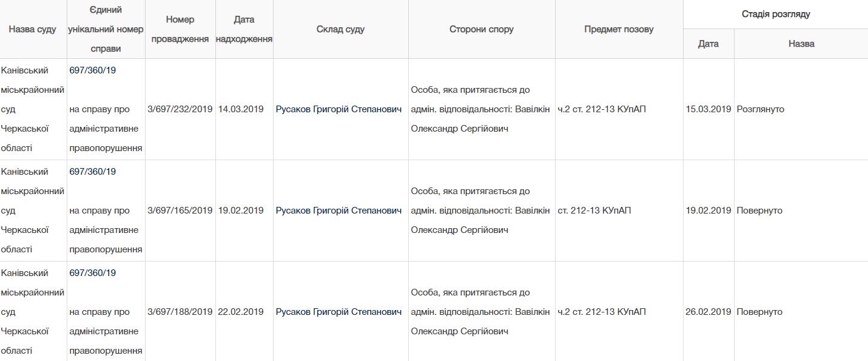868x361 pixels.
Task: Click the "Розглянуто" status cell
Action: pos(761,109)
